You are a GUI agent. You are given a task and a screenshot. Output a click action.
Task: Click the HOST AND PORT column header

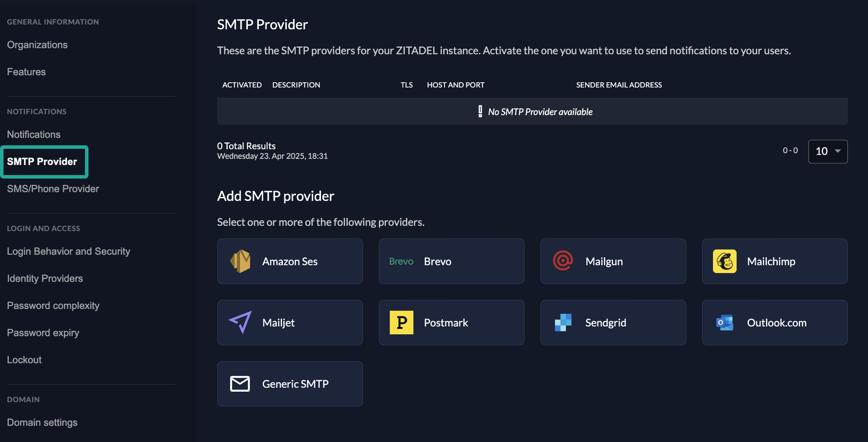coord(456,85)
